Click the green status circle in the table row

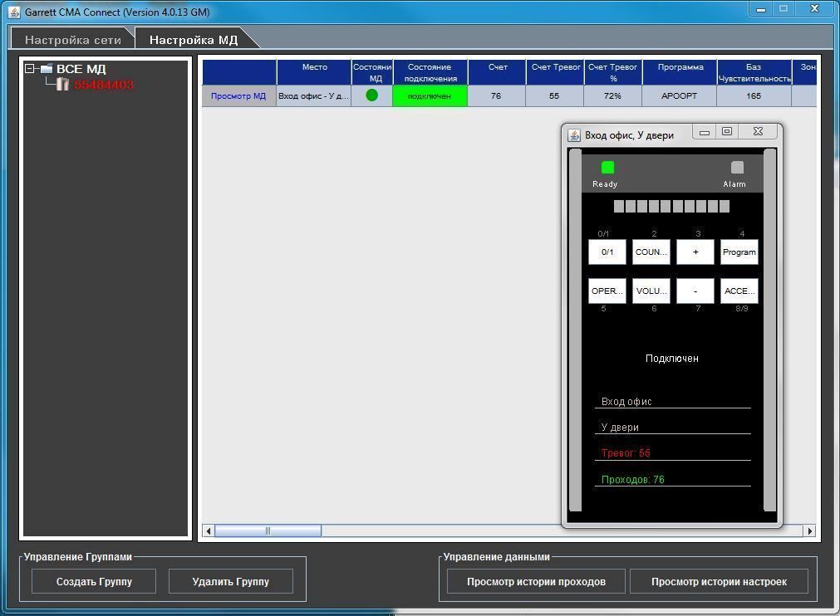click(x=371, y=95)
